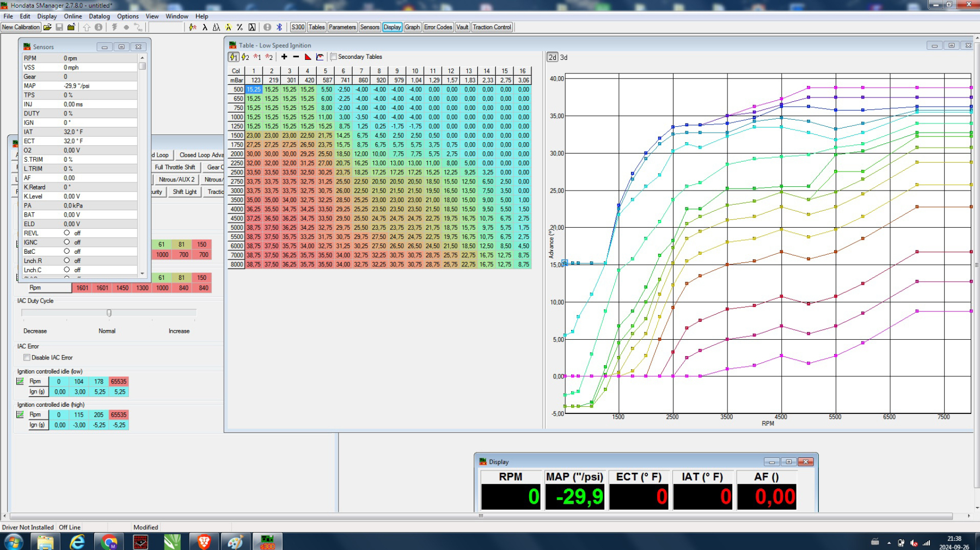Screen dimensions: 980x550
Task: Enable the Secondary Tables checkbox
Action: point(334,57)
